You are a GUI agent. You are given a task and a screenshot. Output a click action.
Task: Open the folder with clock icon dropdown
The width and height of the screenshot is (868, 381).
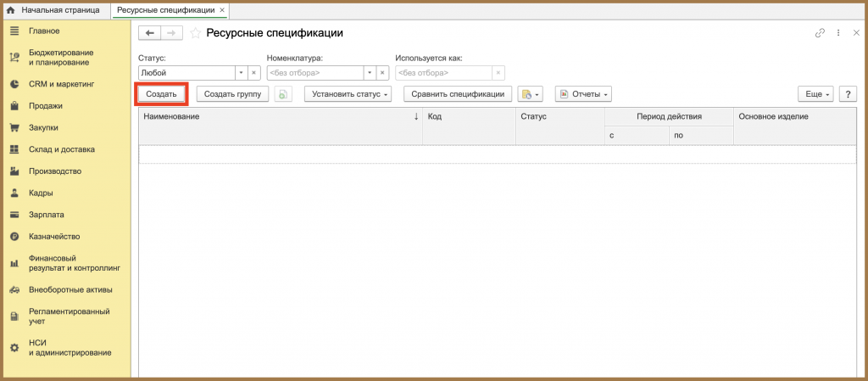coord(530,94)
